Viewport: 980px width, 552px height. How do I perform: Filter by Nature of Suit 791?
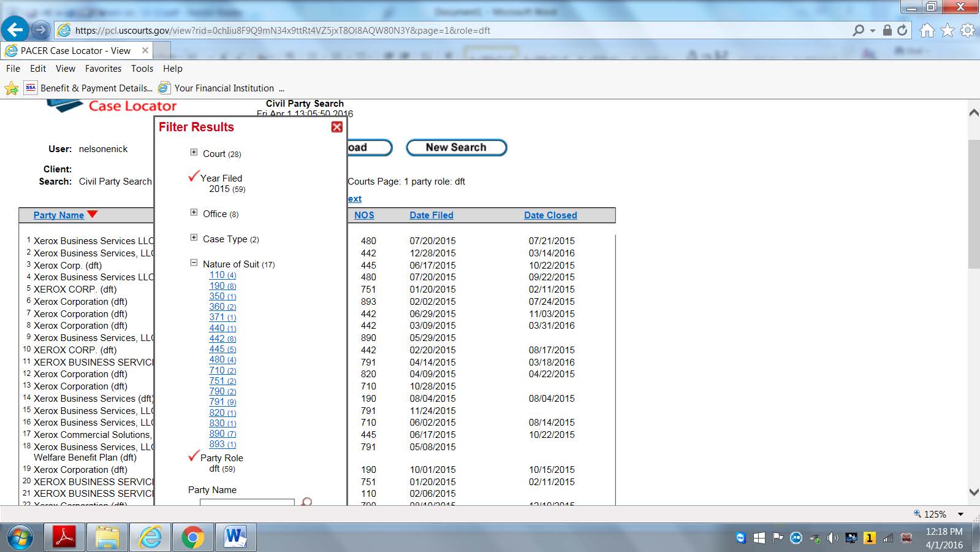222,402
